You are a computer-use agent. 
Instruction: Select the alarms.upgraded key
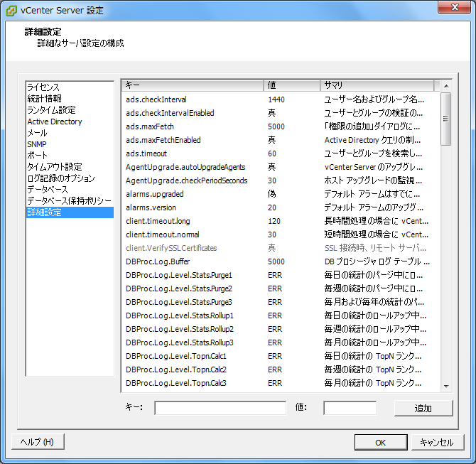[x=155, y=194]
